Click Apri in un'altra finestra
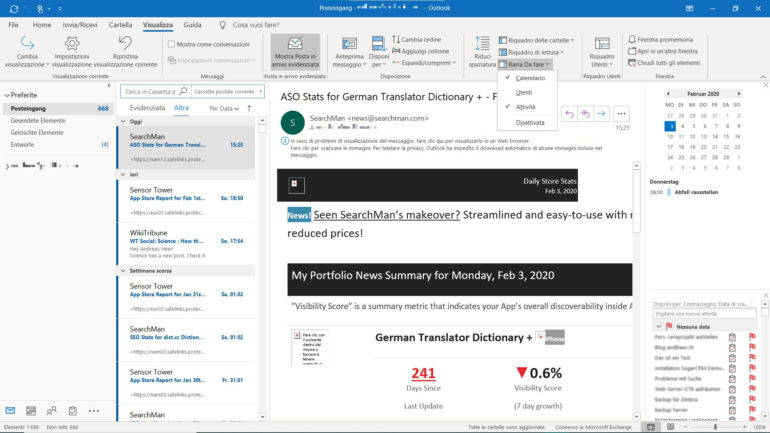The height and width of the screenshot is (433, 770). [663, 51]
